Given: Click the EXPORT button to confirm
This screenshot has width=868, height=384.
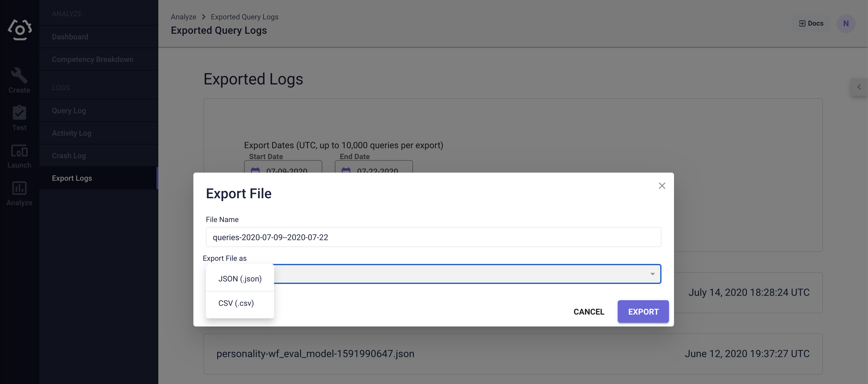Looking at the screenshot, I should (x=643, y=311).
